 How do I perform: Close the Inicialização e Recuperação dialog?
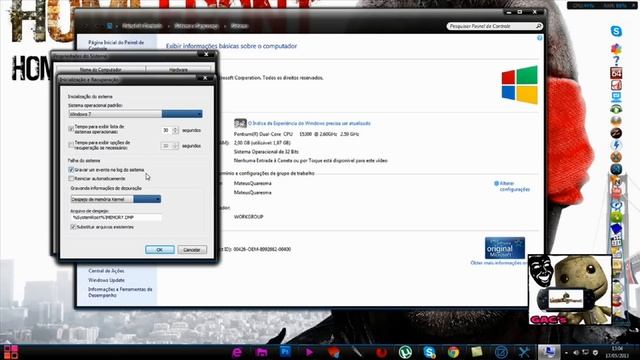coord(205,78)
